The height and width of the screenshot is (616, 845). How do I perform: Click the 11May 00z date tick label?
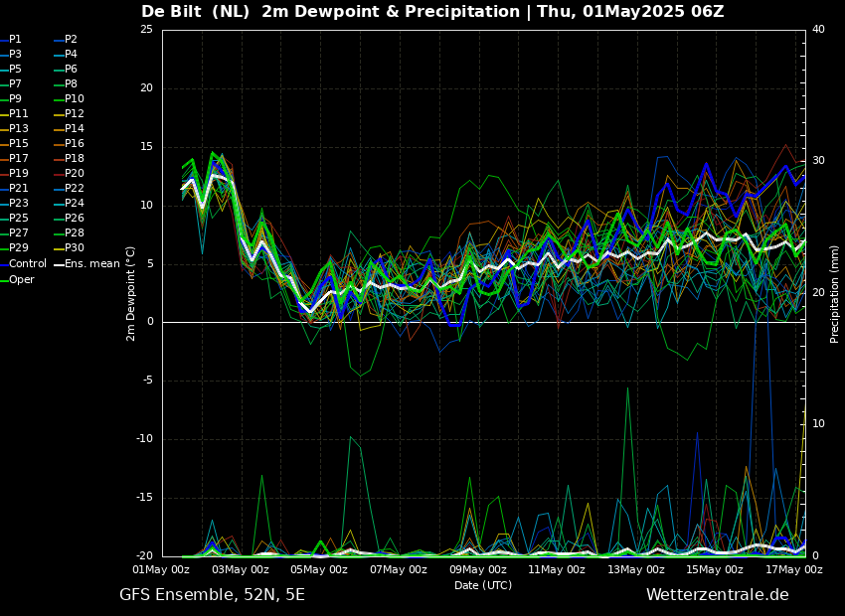pos(557,569)
